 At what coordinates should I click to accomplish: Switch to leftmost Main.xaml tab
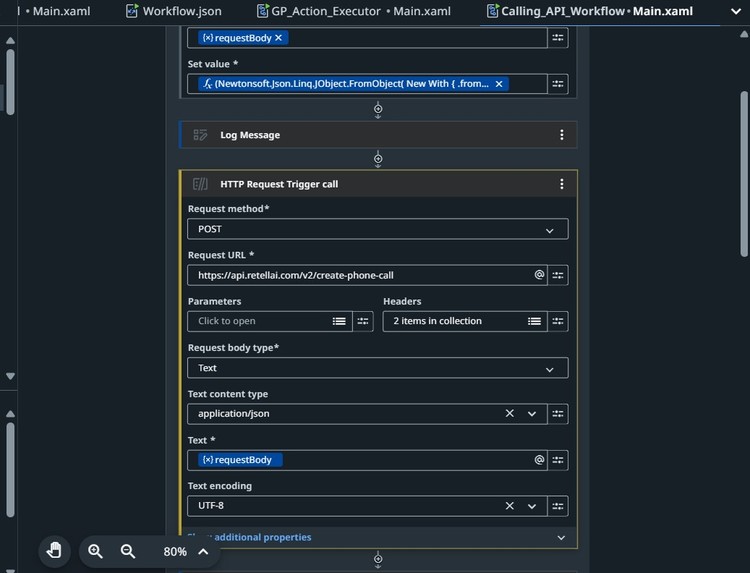(54, 11)
